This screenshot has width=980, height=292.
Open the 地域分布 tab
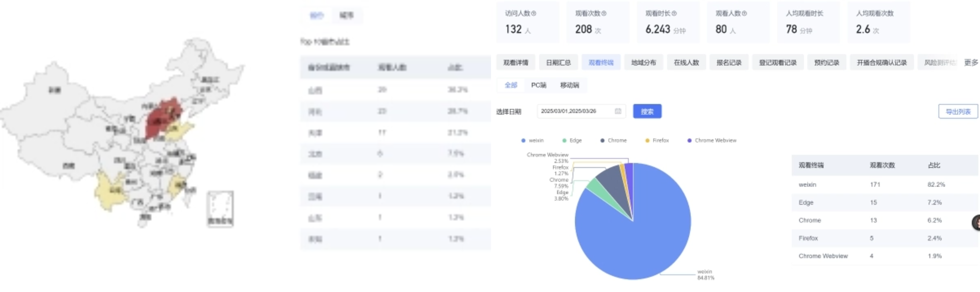pos(643,63)
